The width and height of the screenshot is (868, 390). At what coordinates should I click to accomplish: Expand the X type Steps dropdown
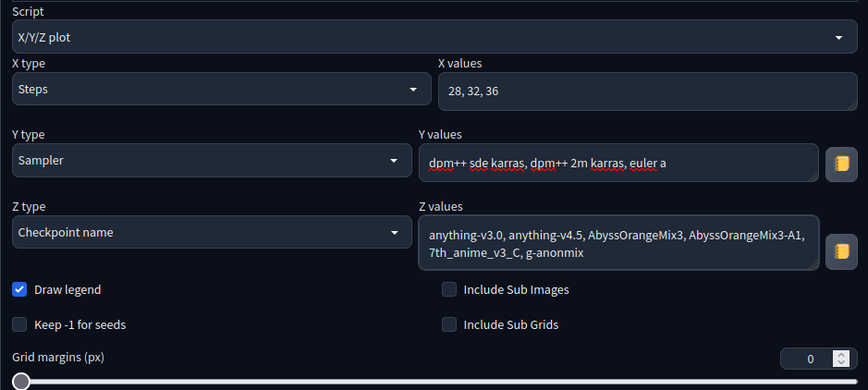coord(222,89)
